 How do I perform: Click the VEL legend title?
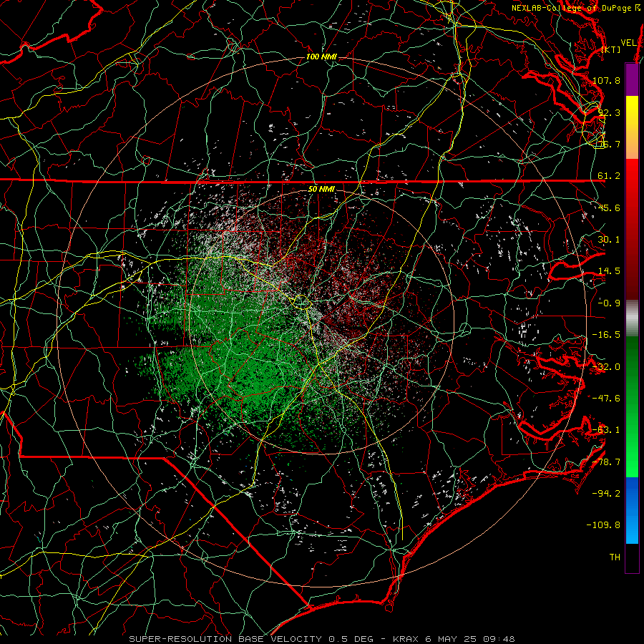(628, 43)
